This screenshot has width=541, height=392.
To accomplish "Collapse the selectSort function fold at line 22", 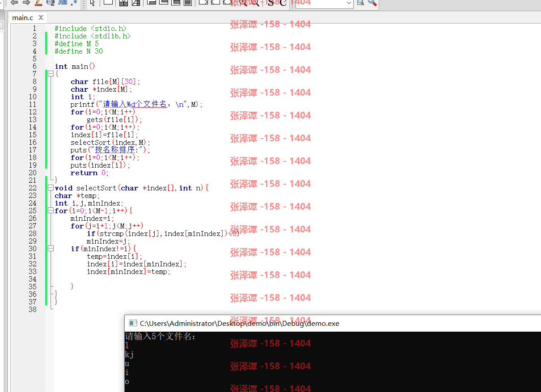I will 51,188.
